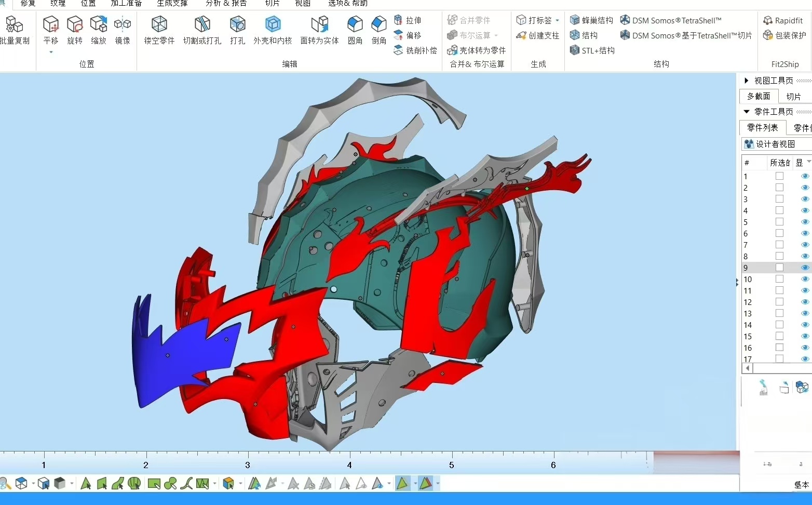Image resolution: width=812 pixels, height=505 pixels.
Task: Open DSM Somos 基于TetraShell 切片
Action: pos(686,35)
